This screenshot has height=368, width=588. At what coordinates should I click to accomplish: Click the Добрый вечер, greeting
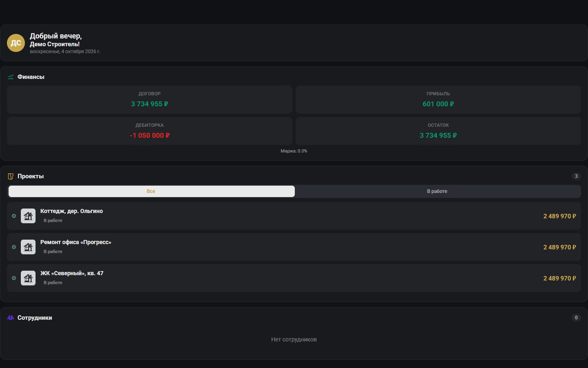(56, 36)
